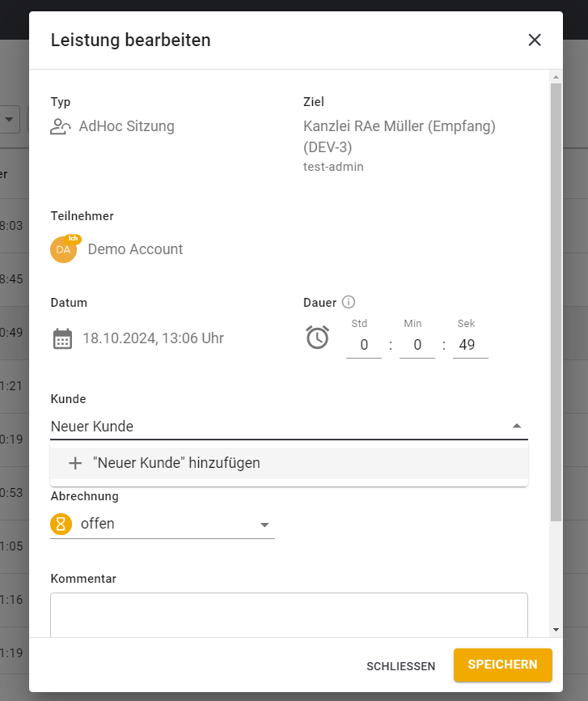The image size is (588, 701).
Task: Click the Demo Account avatar icon
Action: [65, 249]
